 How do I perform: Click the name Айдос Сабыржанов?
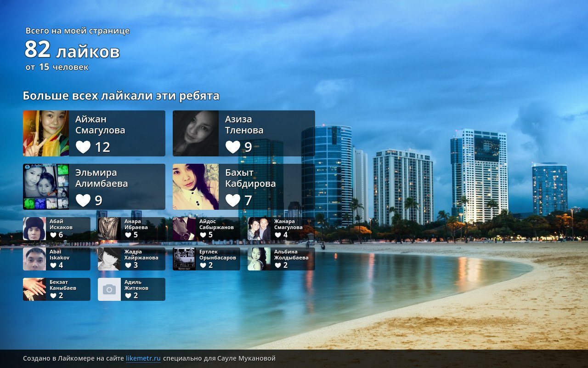click(216, 224)
